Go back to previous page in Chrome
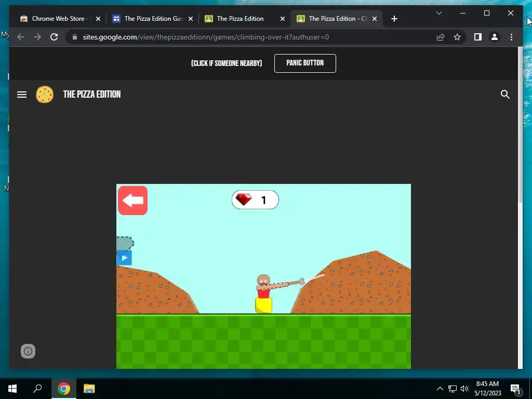The width and height of the screenshot is (532, 399). [21, 37]
